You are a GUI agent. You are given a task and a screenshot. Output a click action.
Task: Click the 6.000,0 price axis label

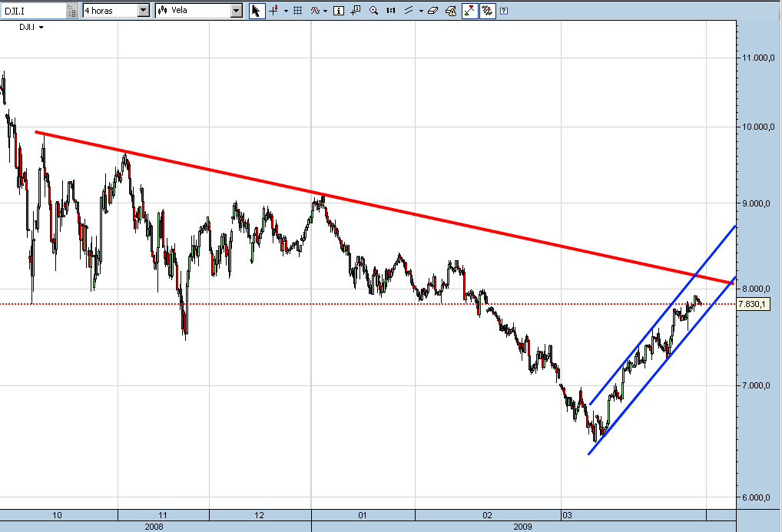click(756, 497)
